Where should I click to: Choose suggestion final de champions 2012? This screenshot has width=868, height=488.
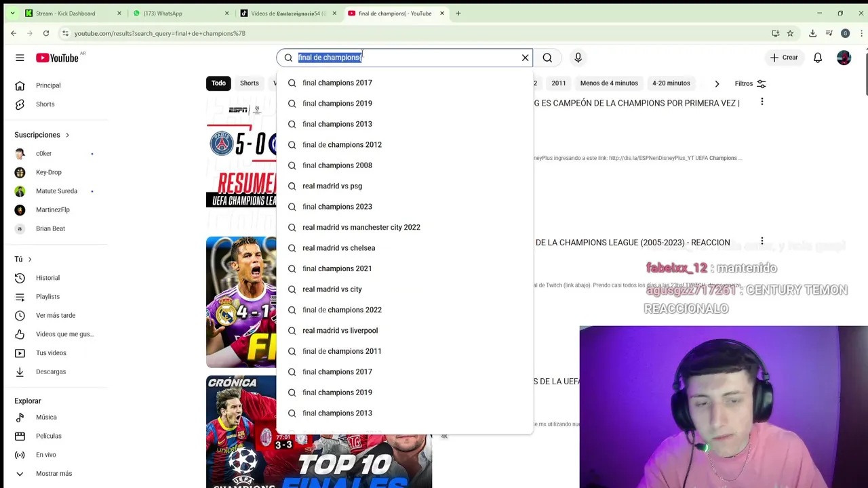[405, 145]
